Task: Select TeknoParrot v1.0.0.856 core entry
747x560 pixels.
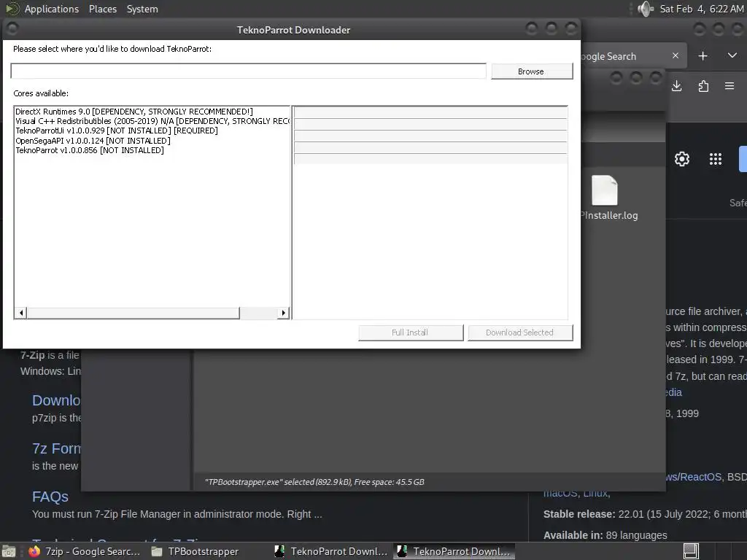Action: 90,150
